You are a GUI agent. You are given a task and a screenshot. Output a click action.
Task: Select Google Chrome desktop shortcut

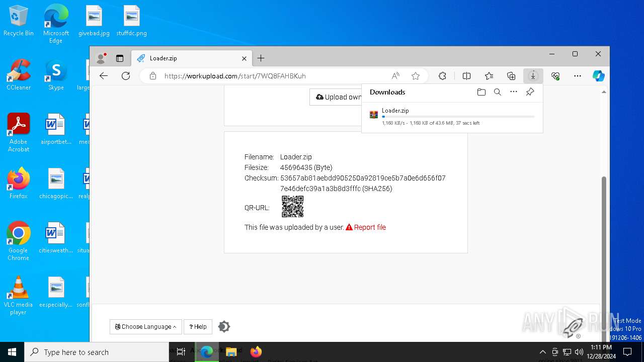pyautogui.click(x=19, y=241)
